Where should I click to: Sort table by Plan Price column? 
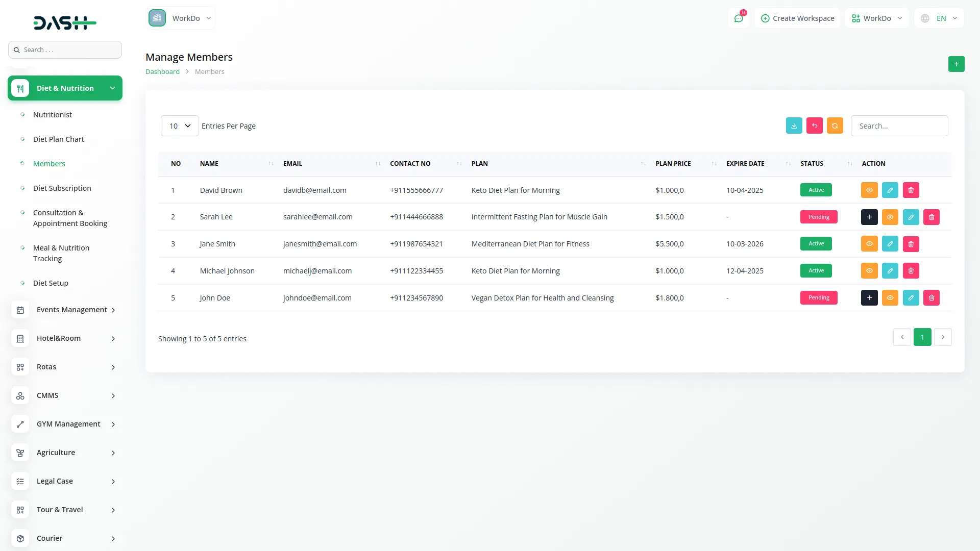673,164
